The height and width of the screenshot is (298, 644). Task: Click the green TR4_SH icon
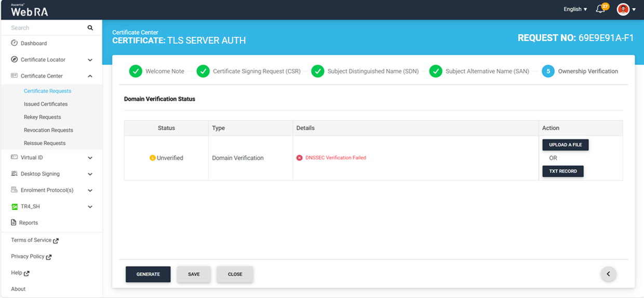point(15,207)
